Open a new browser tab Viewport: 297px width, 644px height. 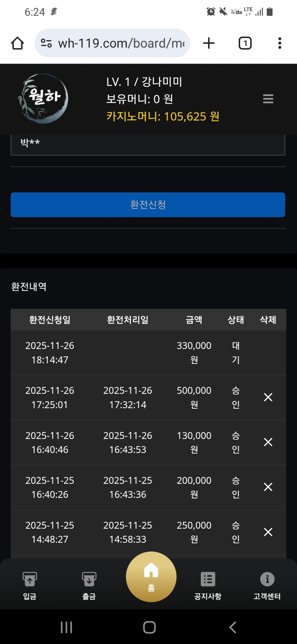tap(209, 43)
